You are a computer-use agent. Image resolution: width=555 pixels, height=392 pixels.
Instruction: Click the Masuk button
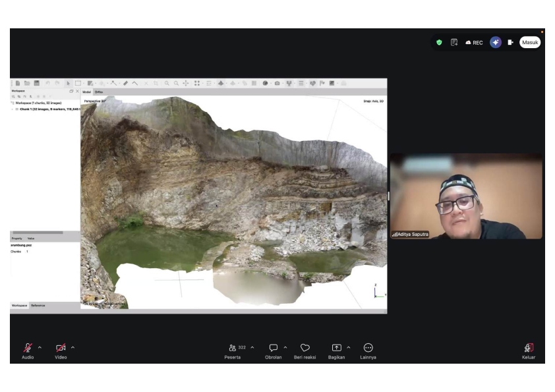530,42
